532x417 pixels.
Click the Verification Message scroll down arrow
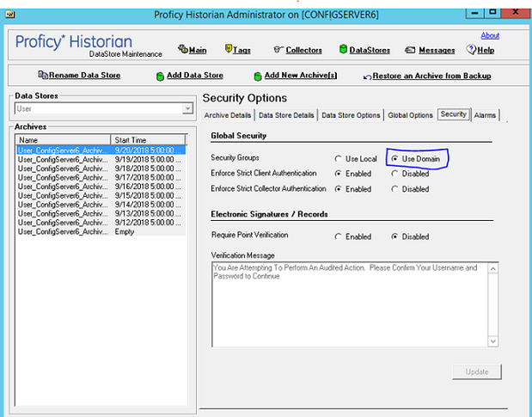(x=493, y=341)
